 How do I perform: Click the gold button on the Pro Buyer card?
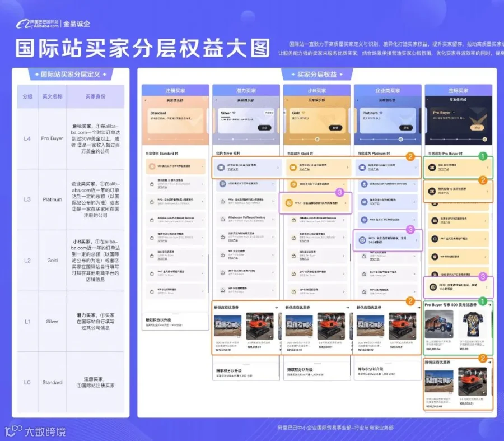477,127
